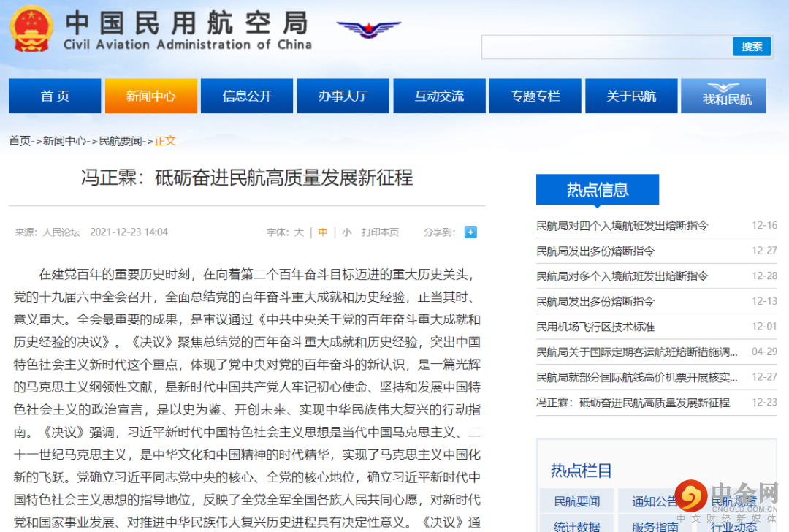The image size is (789, 532).
Task: Click the 搜索 search button
Action: click(752, 47)
